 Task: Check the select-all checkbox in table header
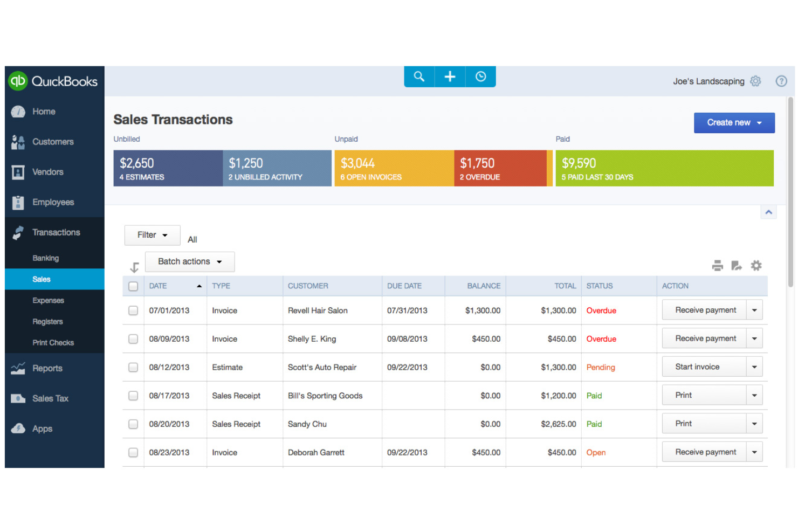point(133,286)
